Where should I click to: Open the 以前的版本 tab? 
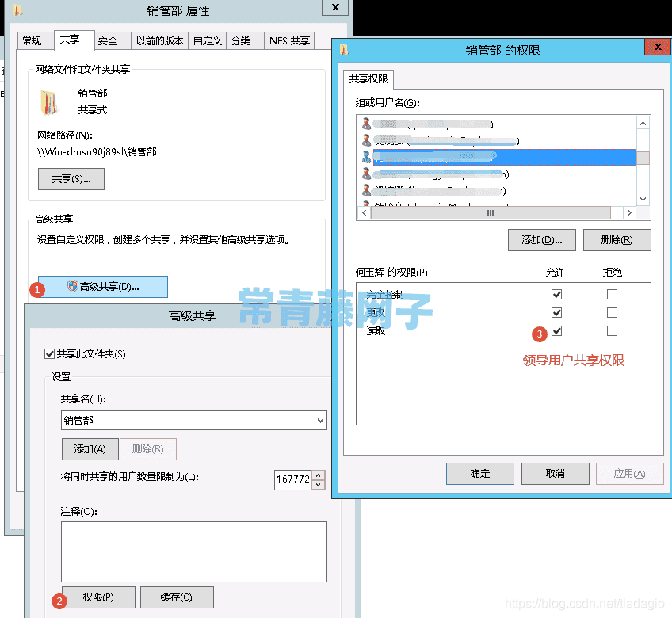coord(159,41)
